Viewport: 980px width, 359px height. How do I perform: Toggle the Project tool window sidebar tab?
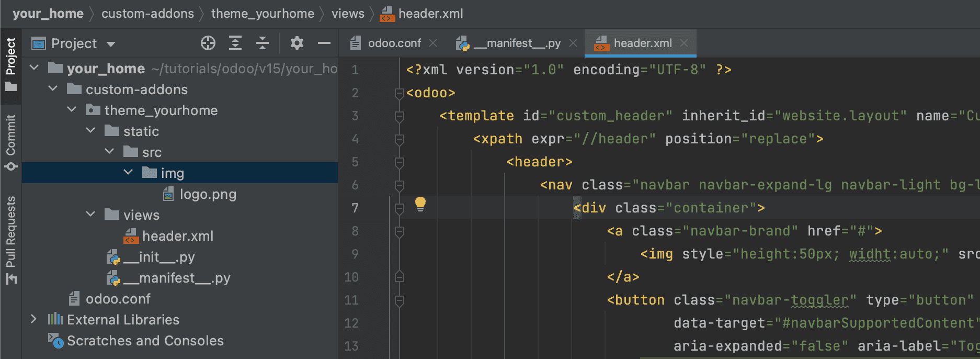(10, 64)
